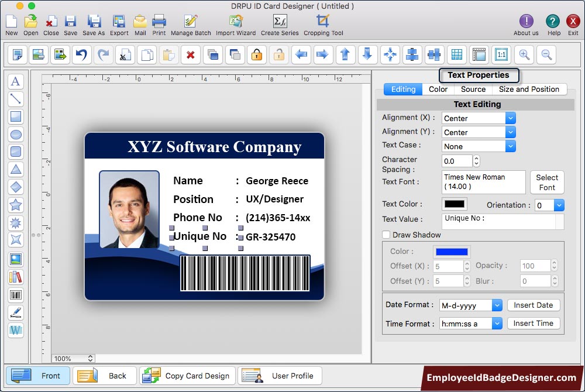This screenshot has height=392, width=585.
Task: Switch to the Color tab
Action: coord(438,89)
